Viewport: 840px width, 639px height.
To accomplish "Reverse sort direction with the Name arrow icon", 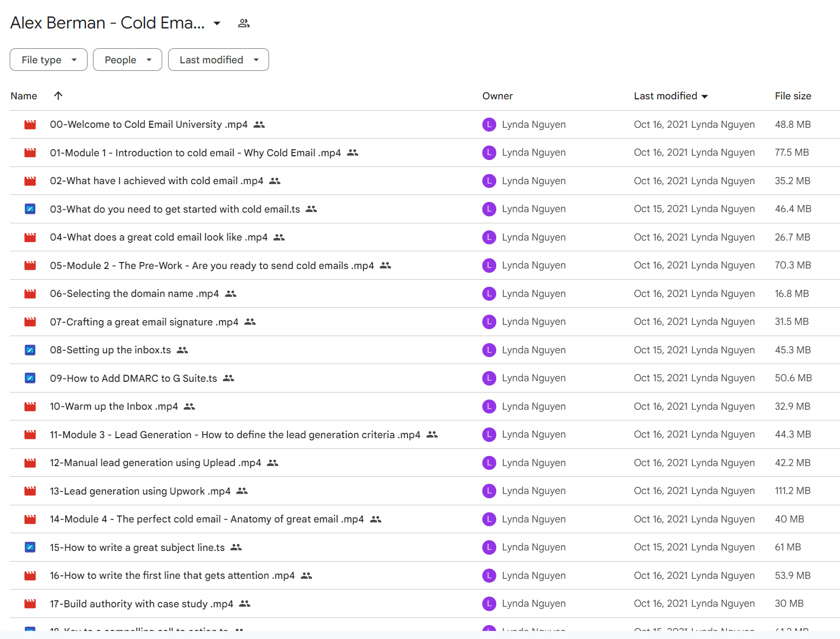I will (x=59, y=96).
